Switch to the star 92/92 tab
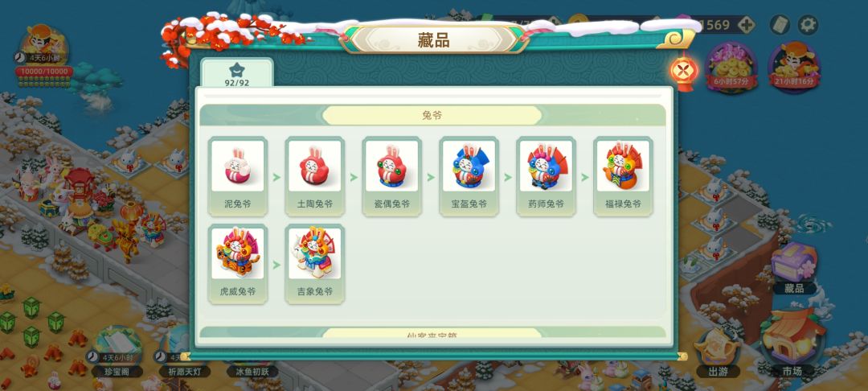The width and height of the screenshot is (868, 391). [x=237, y=74]
